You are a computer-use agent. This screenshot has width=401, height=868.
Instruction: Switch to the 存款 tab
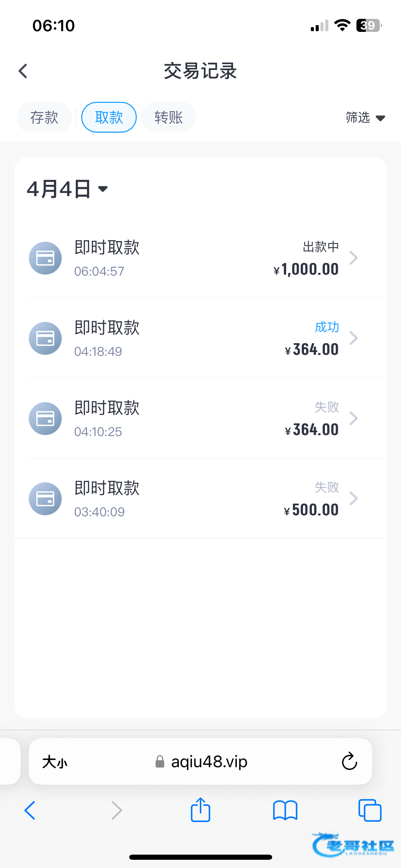[x=44, y=117]
